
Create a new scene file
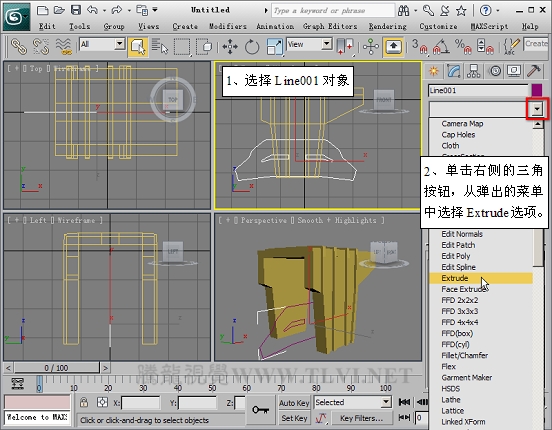point(42,10)
